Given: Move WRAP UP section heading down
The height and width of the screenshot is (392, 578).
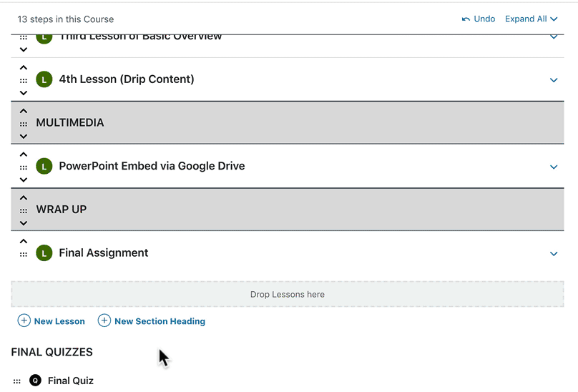Looking at the screenshot, I should click(x=24, y=222).
